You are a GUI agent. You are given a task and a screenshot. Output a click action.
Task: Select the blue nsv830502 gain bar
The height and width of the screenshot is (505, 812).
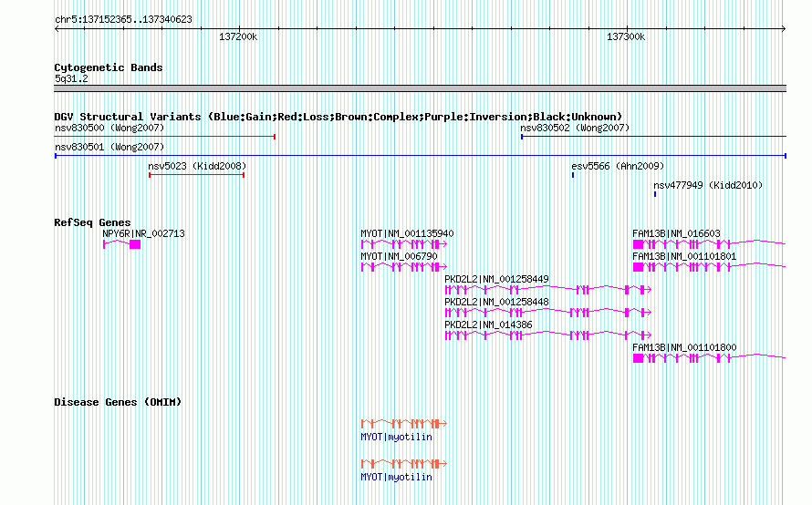653,137
